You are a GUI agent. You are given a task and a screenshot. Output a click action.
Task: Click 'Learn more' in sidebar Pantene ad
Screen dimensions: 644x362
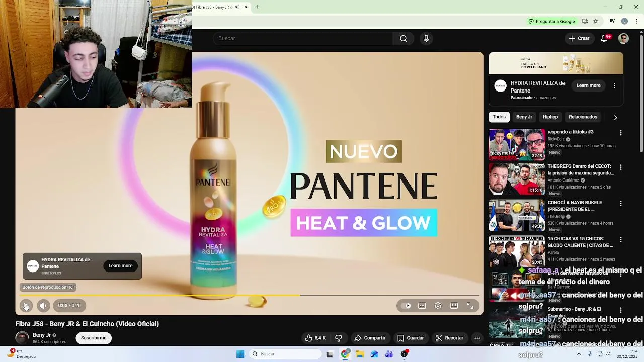coord(588,86)
